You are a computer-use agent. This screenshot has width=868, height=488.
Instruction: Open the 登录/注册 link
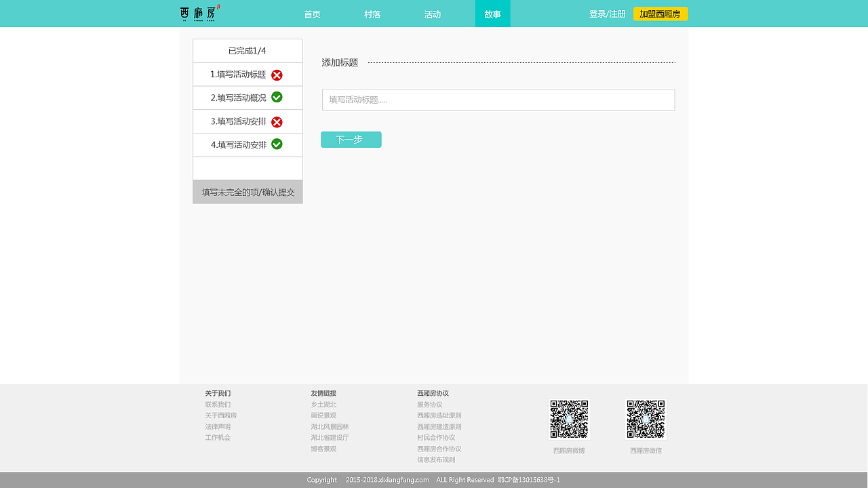pos(608,14)
